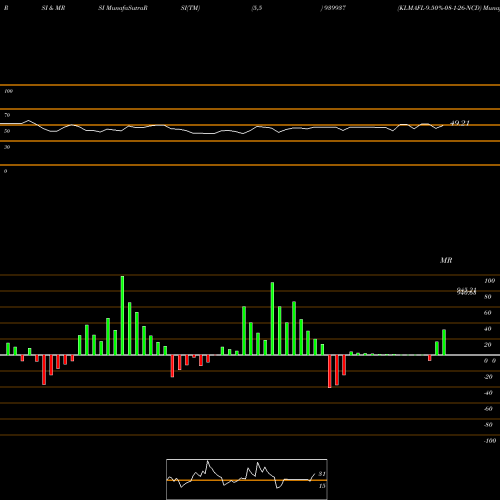Click the RSI axis label 70
500x500 pixels.
[x=7, y=115]
